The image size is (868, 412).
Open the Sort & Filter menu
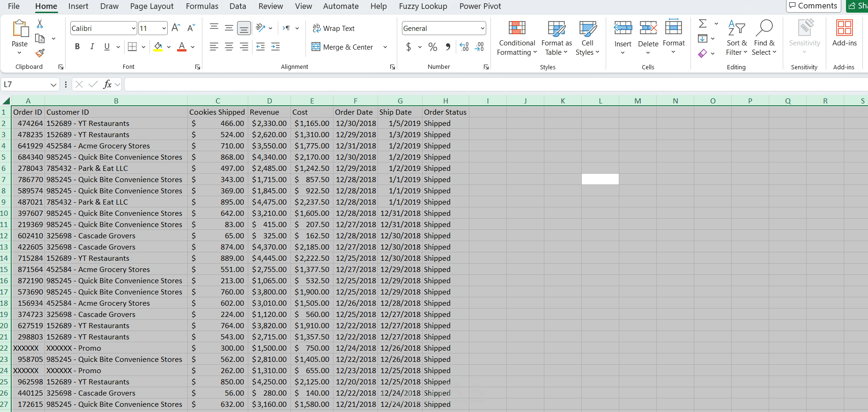pyautogui.click(x=737, y=38)
